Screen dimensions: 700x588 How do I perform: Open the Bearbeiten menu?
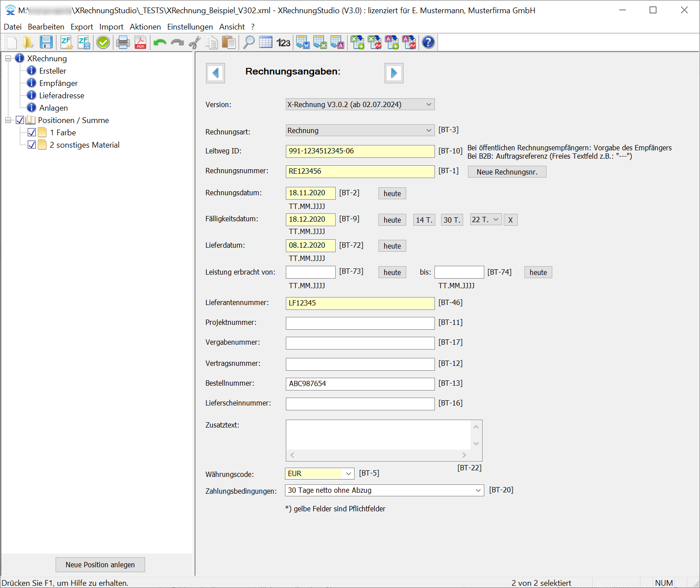46,27
